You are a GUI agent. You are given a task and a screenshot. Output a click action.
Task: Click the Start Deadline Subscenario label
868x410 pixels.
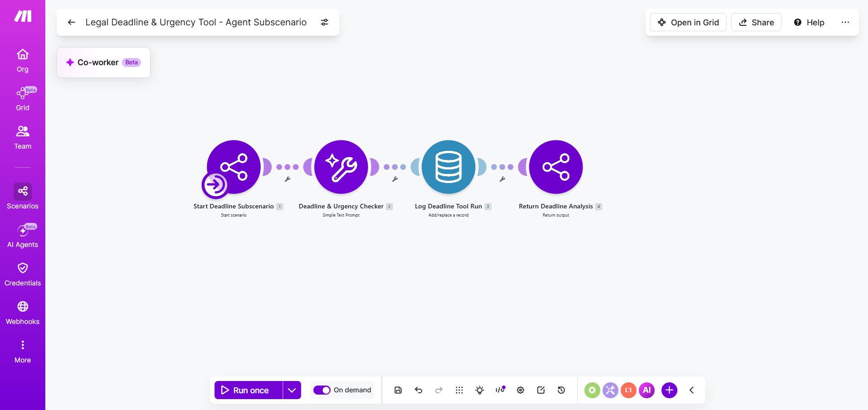click(x=233, y=206)
